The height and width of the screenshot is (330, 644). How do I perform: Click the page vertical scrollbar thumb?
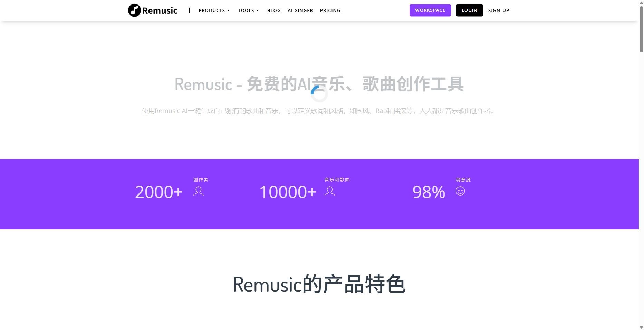(641, 29)
